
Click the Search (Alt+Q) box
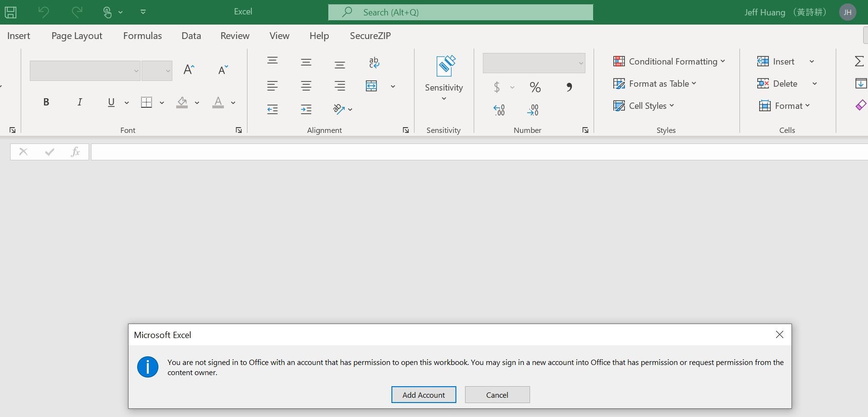pyautogui.click(x=461, y=12)
